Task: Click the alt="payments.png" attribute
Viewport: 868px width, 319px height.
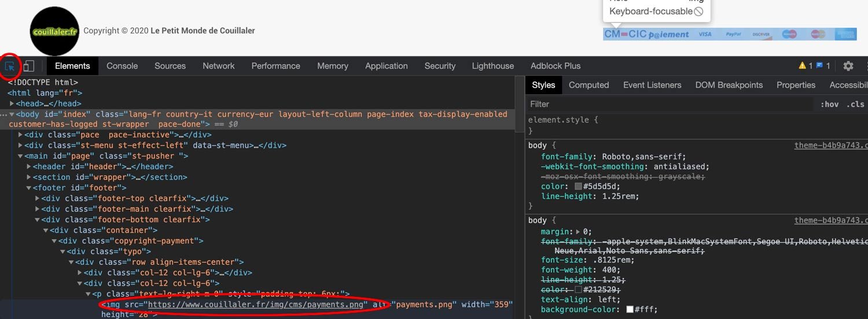Action: [414, 305]
